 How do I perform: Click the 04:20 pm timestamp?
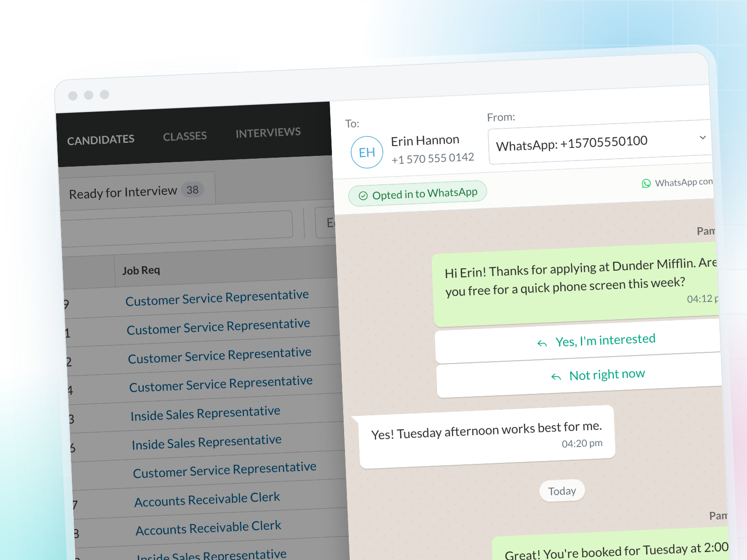pyautogui.click(x=582, y=444)
